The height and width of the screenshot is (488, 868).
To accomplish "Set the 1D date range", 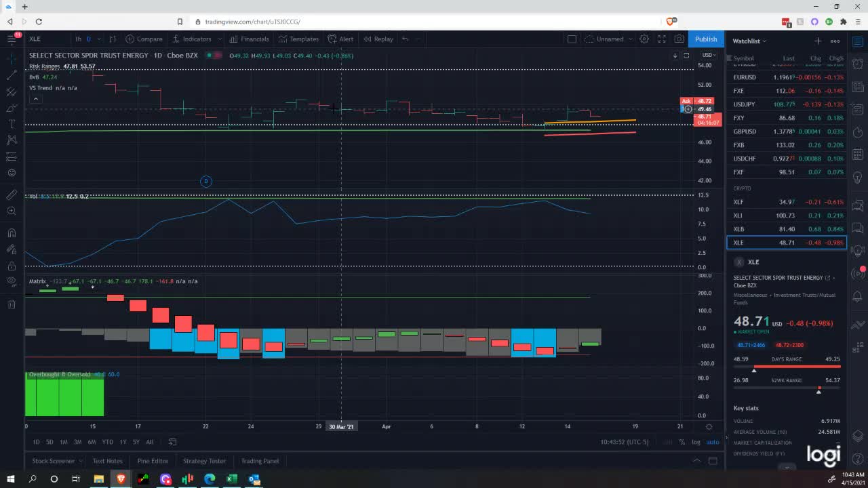I will click(36, 442).
